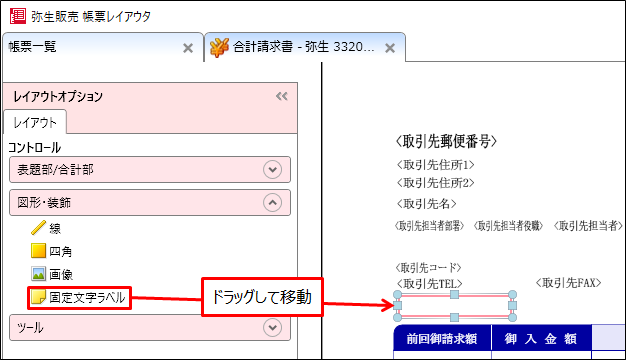
Task: Close the 帳票一覧 tab
Action: (188, 48)
